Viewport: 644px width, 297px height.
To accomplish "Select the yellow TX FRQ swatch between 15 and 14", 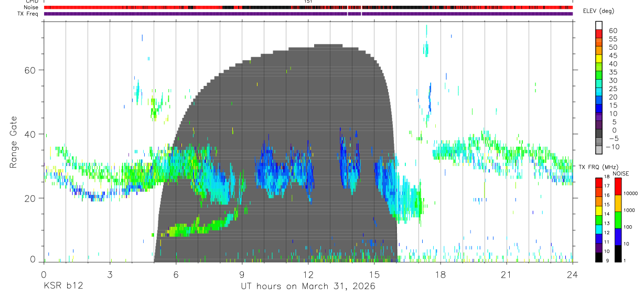I will [599, 210].
